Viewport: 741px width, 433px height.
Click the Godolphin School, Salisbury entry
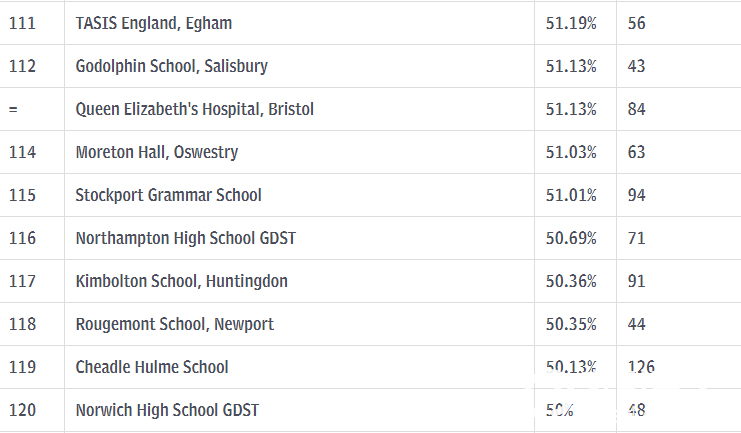(x=172, y=66)
